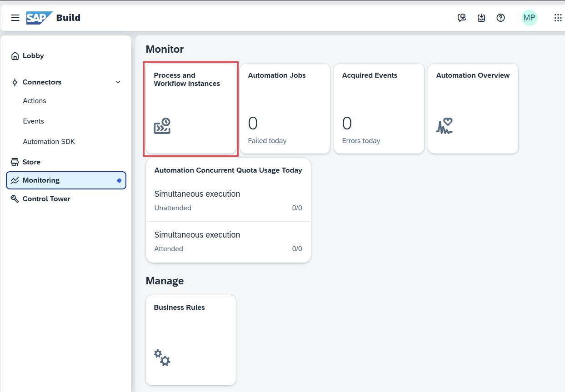
Task: Open the feedback chat icon in the header
Action: pos(462,18)
